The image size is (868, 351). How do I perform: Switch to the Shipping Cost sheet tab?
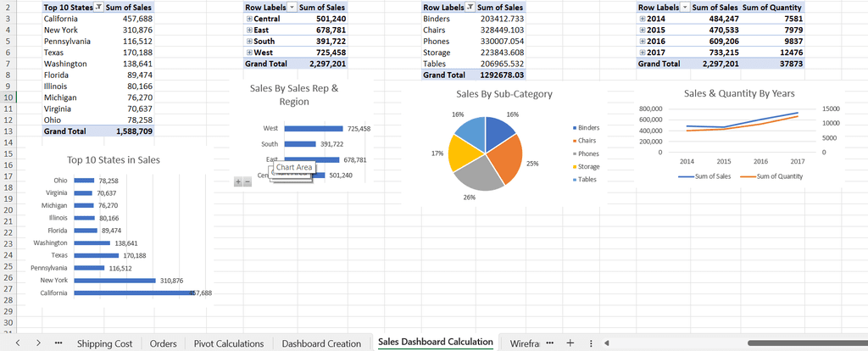(x=104, y=343)
